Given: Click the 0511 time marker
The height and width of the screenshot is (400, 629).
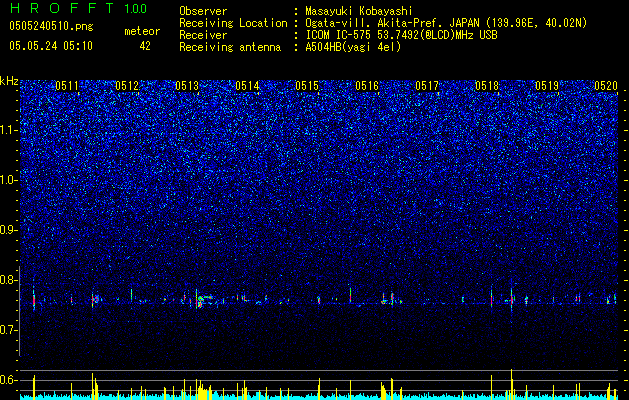Looking at the screenshot, I should point(67,86).
